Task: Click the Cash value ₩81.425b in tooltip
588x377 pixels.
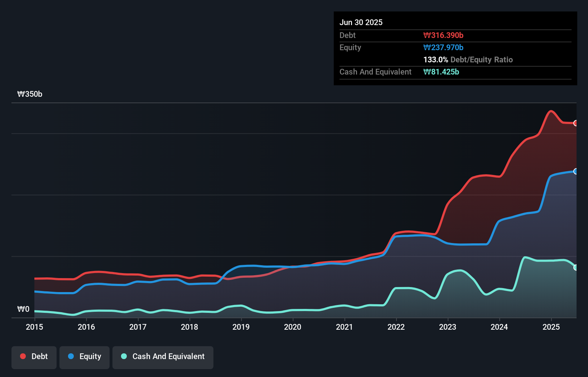Action: coord(441,72)
